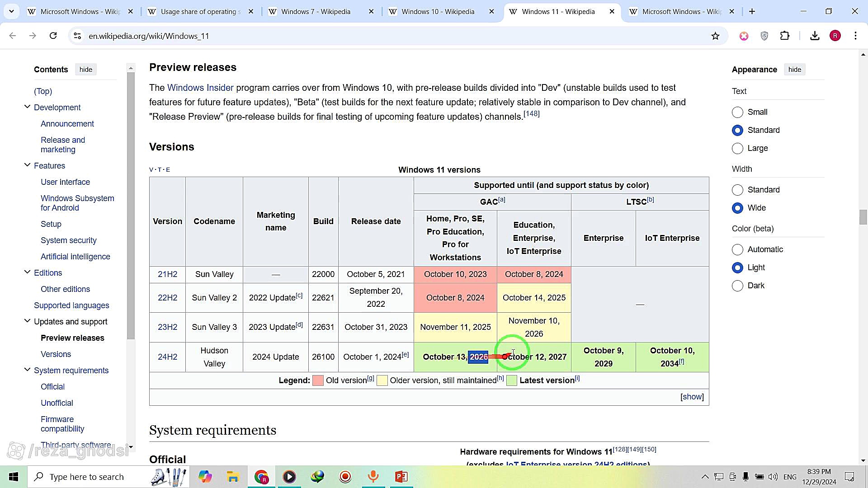The height and width of the screenshot is (488, 868).
Task: Switch to the last Microsoft Windows tab
Action: [x=682, y=11]
